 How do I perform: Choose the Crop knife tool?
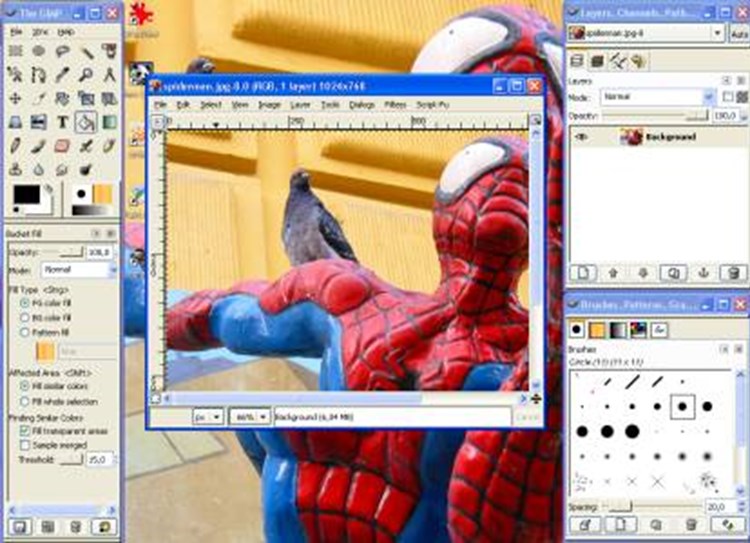tap(39, 98)
